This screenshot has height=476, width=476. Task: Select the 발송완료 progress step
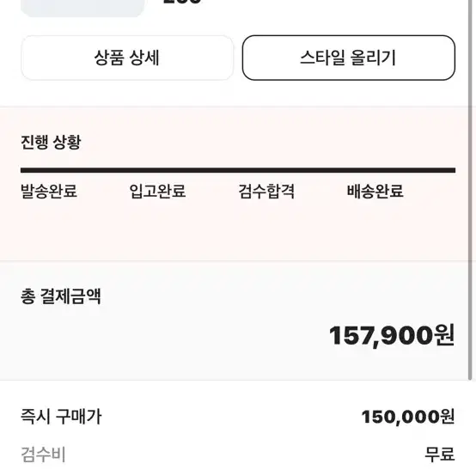tap(49, 192)
